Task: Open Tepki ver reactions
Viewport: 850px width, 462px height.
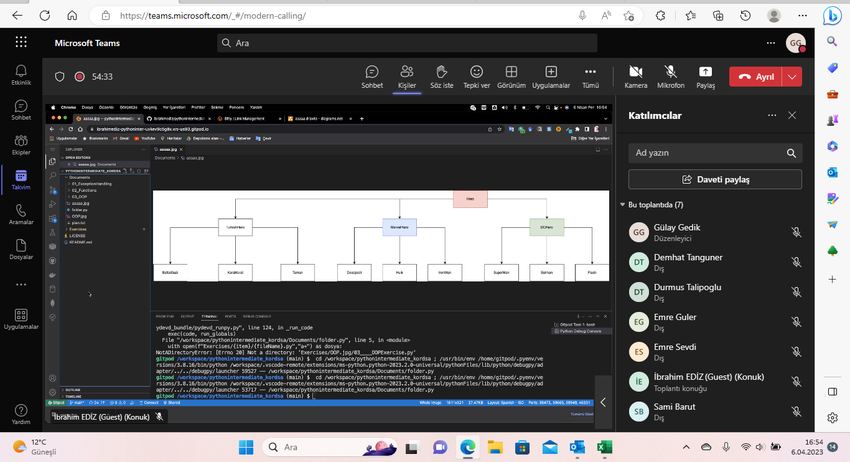Action: pos(476,76)
